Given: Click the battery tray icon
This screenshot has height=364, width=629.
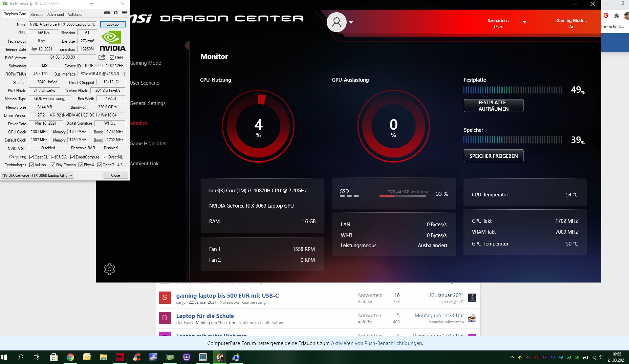Looking at the screenshot, I should (x=585, y=357).
